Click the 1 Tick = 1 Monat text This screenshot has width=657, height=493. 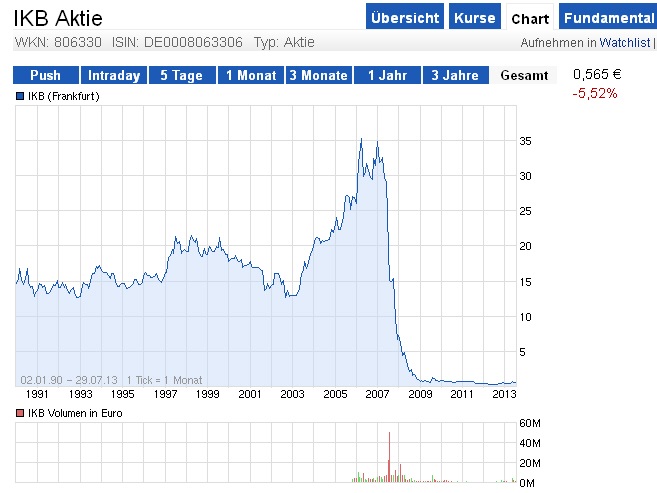[164, 380]
